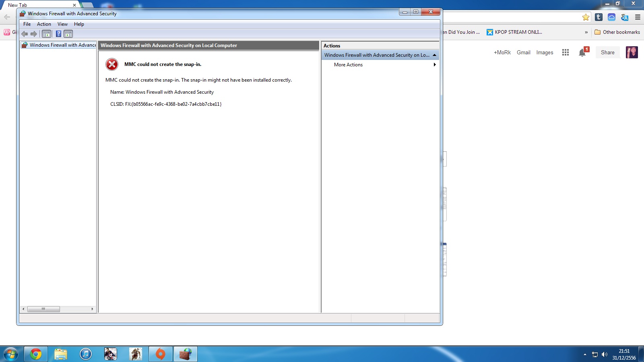Click the console tree scroll right arrow
This screenshot has width=644, height=362.
pos(92,309)
